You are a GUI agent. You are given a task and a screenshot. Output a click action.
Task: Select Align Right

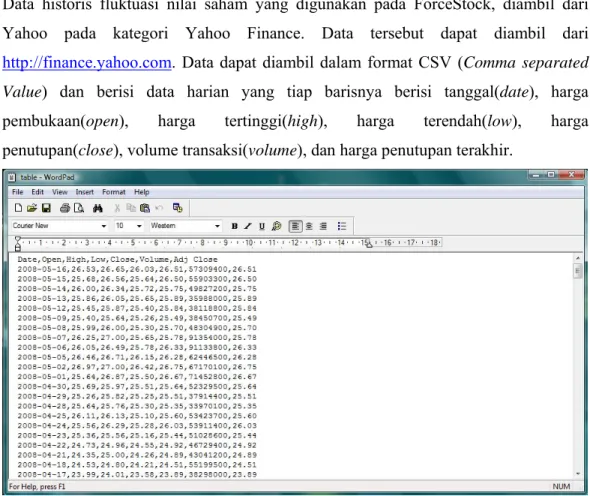pos(323,226)
